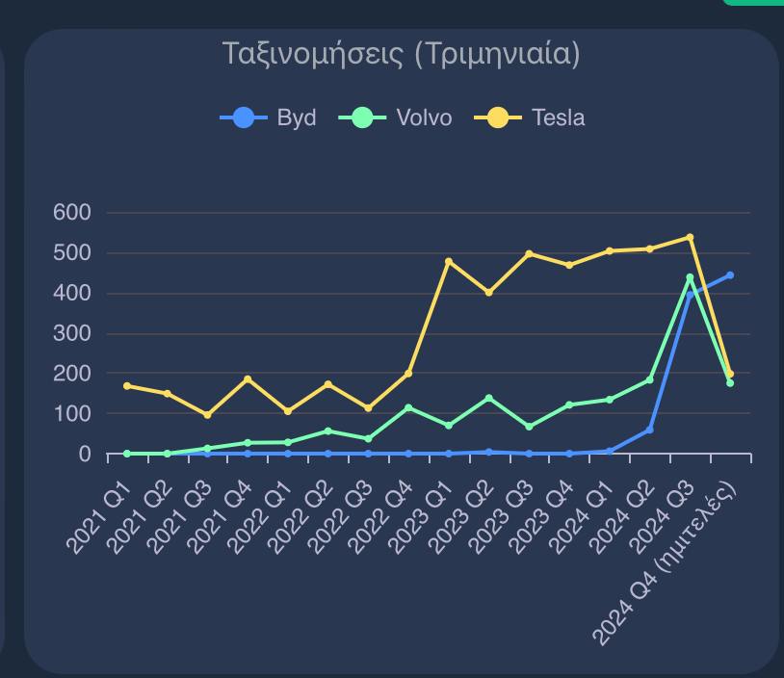
Task: Click Tesla's 2024 Q4 data point
Action: click(730, 374)
